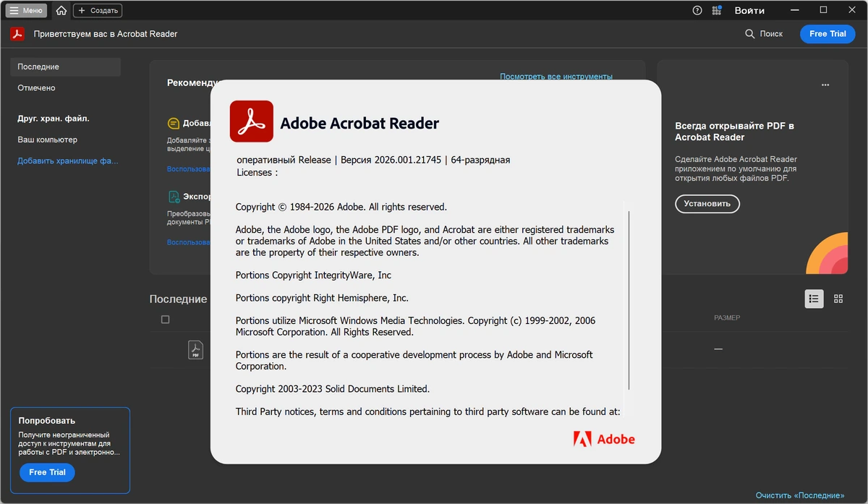Click the Попробовать heading in the promo card
The height and width of the screenshot is (504, 868).
pyautogui.click(x=47, y=420)
